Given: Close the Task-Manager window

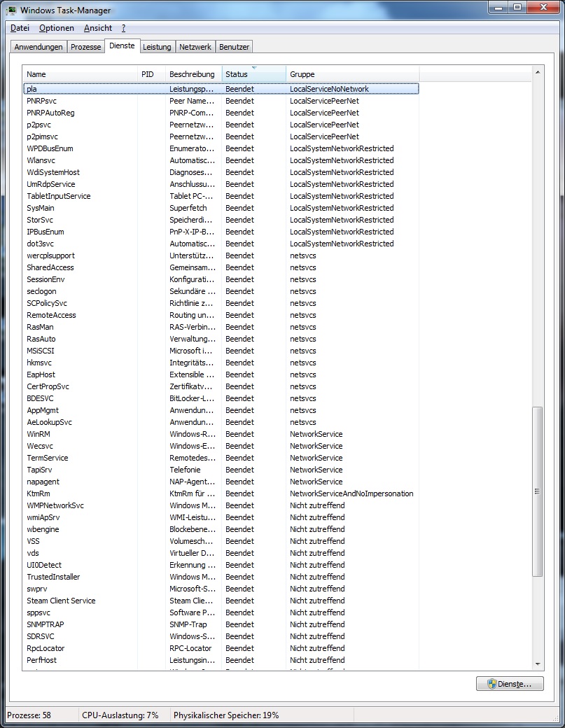Looking at the screenshot, I should pyautogui.click(x=543, y=8).
